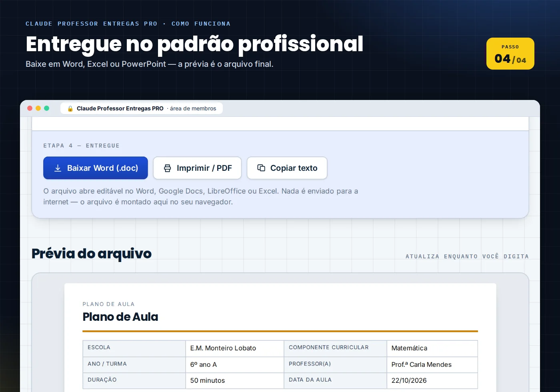The image size is (560, 392).
Task: Click the green maximize dot of the browser window
Action: (x=46, y=108)
